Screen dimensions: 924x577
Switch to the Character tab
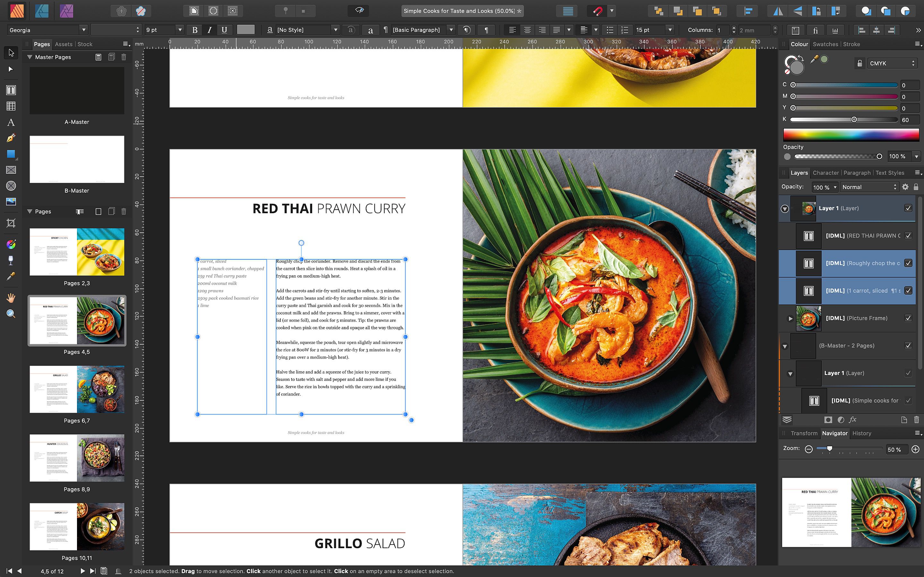(x=826, y=173)
